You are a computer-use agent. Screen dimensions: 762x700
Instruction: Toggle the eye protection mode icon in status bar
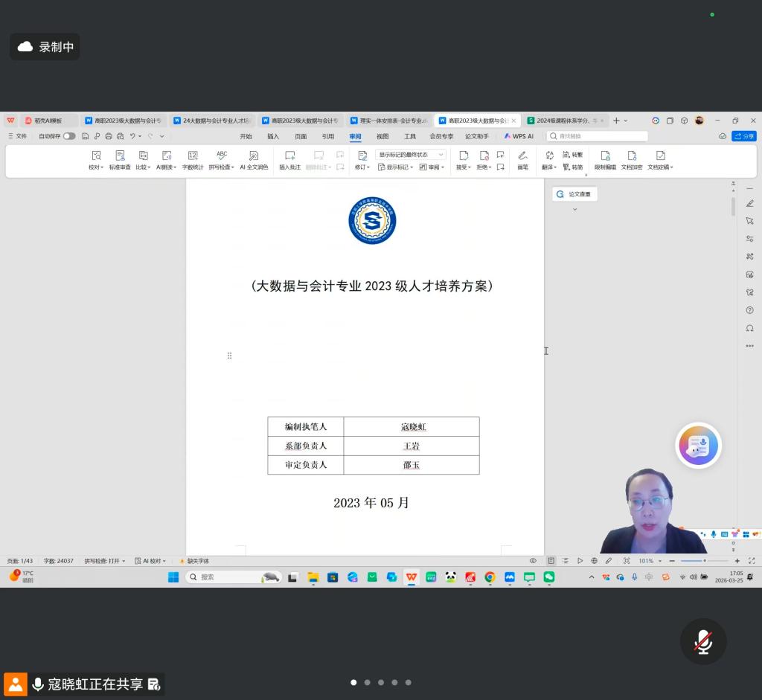533,561
